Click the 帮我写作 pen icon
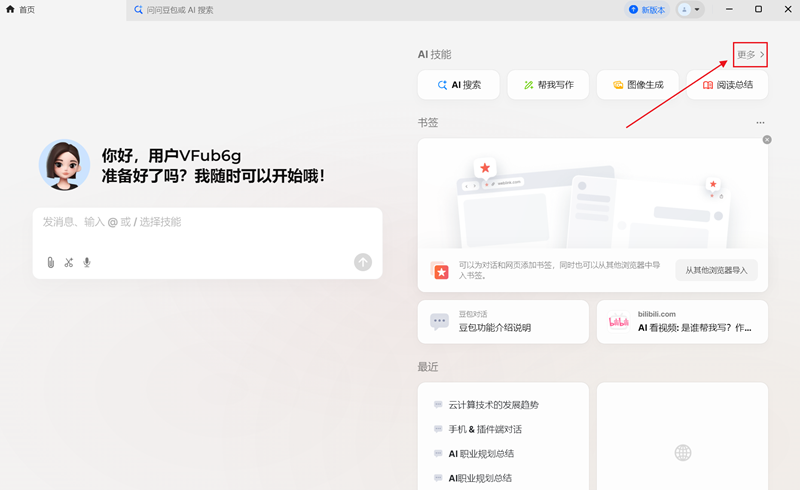This screenshot has height=490, width=800. 529,85
